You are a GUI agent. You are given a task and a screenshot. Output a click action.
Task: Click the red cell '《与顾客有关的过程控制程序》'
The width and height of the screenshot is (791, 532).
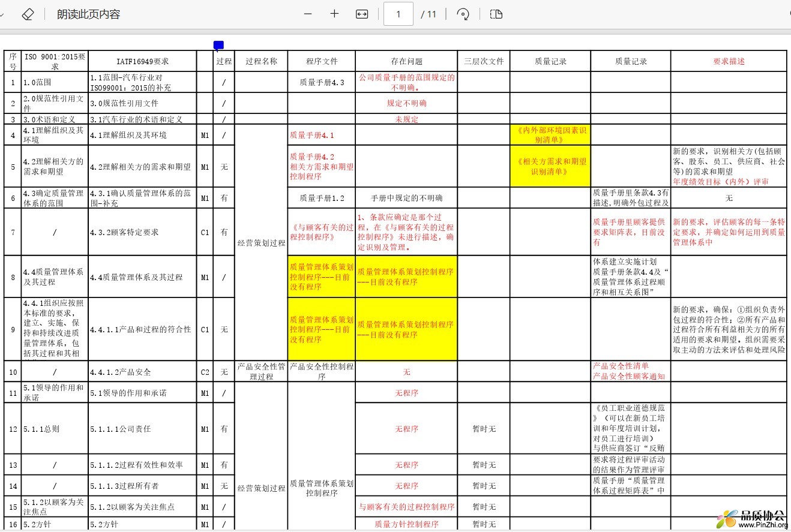pos(322,232)
